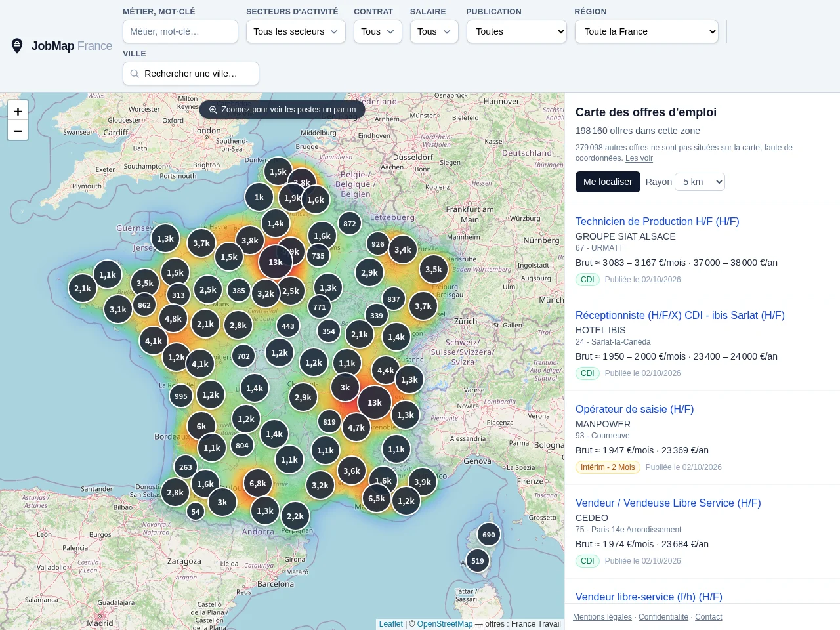Open the Réceptionniste ibis Sarlat offer
The width and height of the screenshot is (840, 630).
680,315
